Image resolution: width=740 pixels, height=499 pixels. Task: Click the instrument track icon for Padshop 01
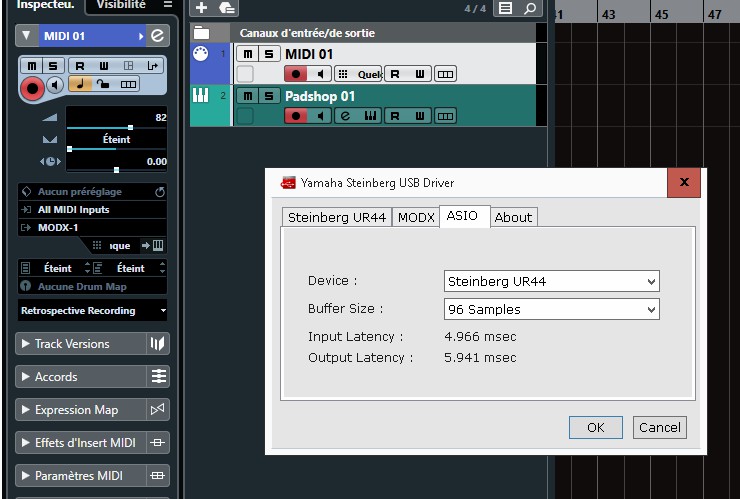click(x=200, y=96)
